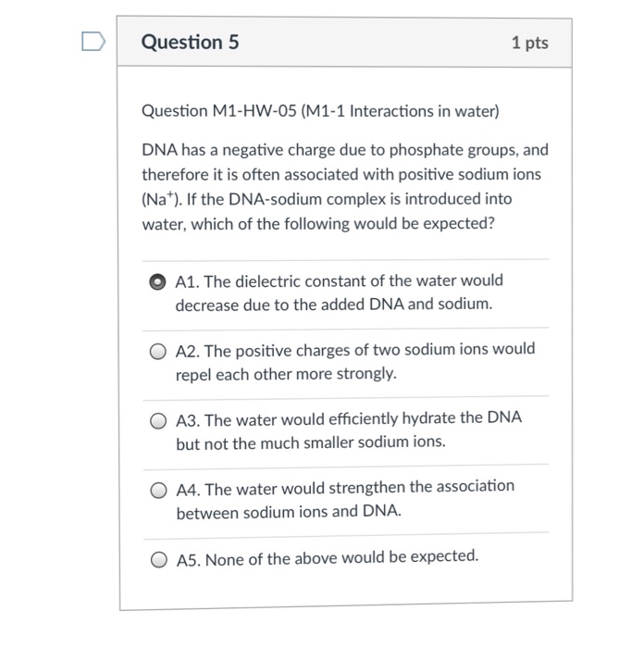Click the A4 strengthen association answer text
644x648 pixels.
point(345,500)
